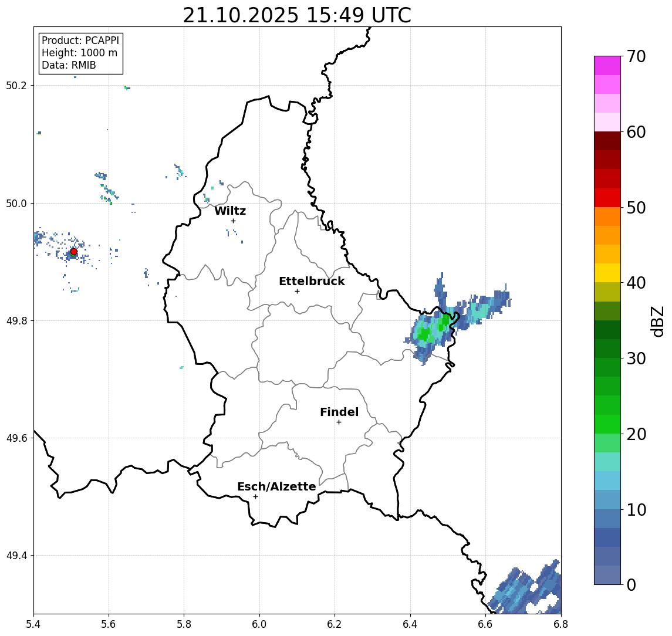Screen dimensions: 672x636
Task: Click the longitude tick label '6.4'
Action: click(x=410, y=624)
